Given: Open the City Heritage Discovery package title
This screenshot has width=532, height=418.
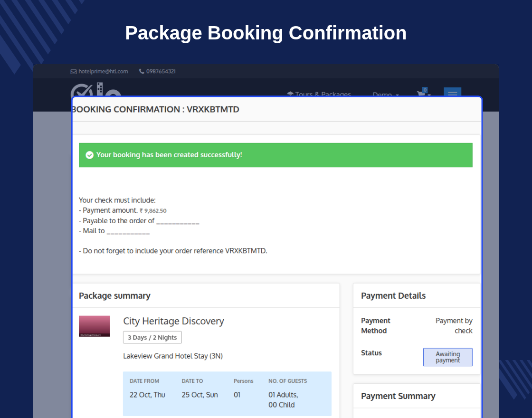Looking at the screenshot, I should click(173, 321).
